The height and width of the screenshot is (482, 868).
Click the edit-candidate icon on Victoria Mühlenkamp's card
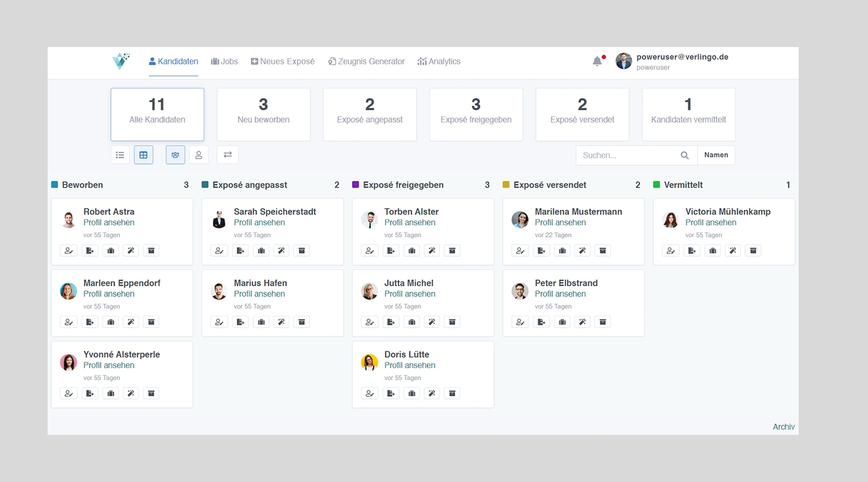pos(671,251)
